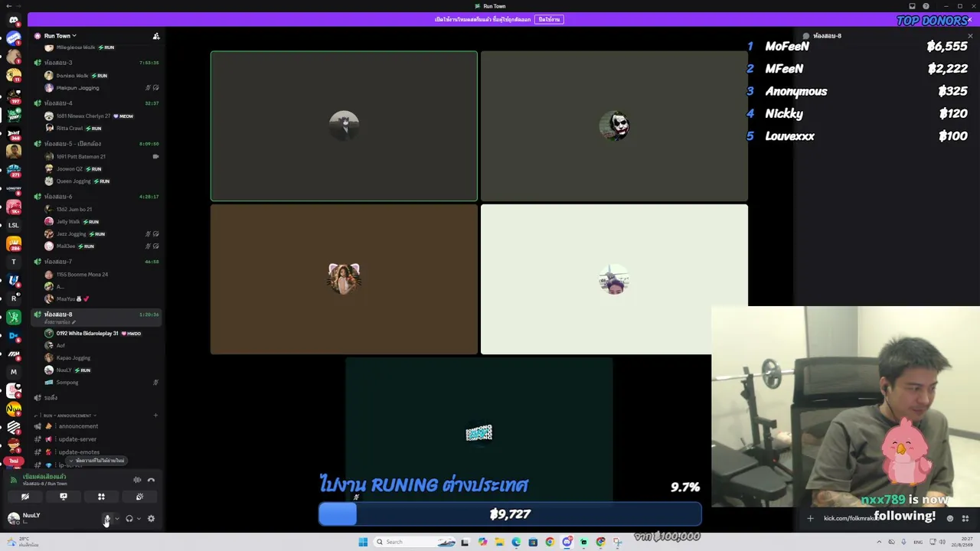Add channel to RUN – ANNOUNCEMENT category
This screenshot has height=551, width=980.
[x=155, y=416]
